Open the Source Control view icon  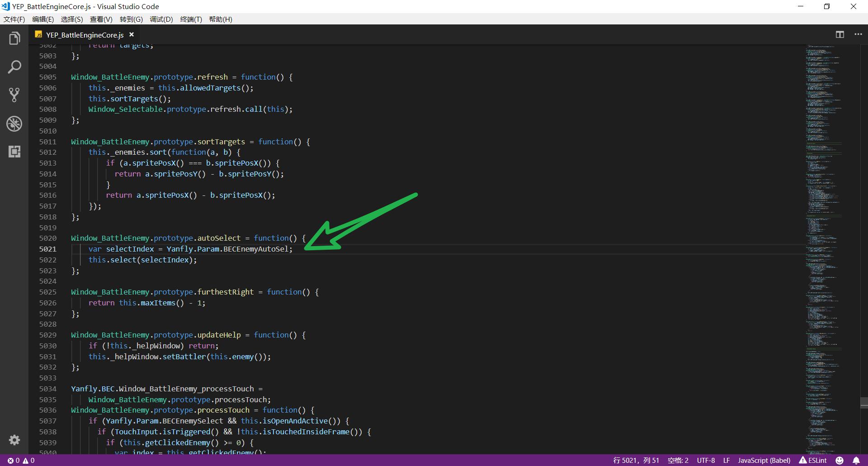[x=14, y=95]
